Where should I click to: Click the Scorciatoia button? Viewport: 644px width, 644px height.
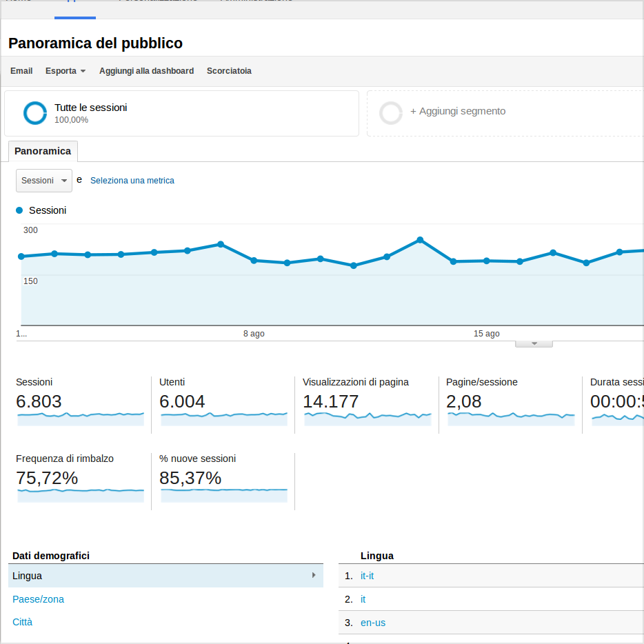pyautogui.click(x=229, y=70)
